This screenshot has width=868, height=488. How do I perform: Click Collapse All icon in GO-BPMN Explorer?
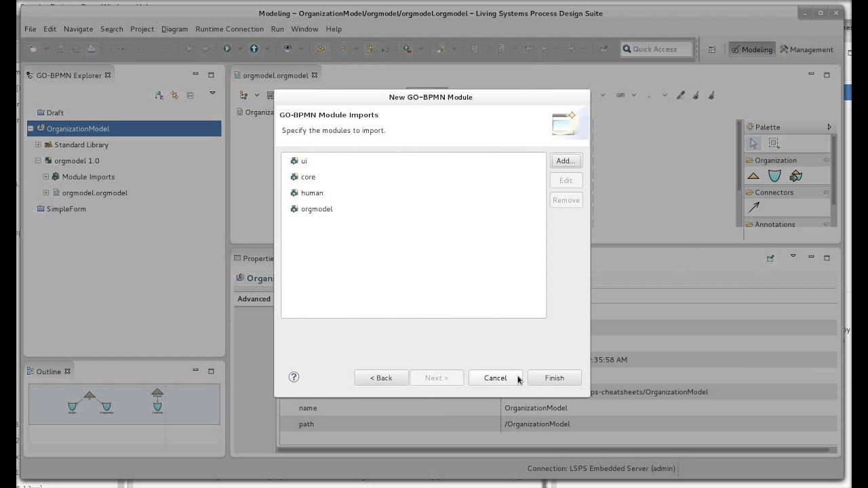click(190, 96)
